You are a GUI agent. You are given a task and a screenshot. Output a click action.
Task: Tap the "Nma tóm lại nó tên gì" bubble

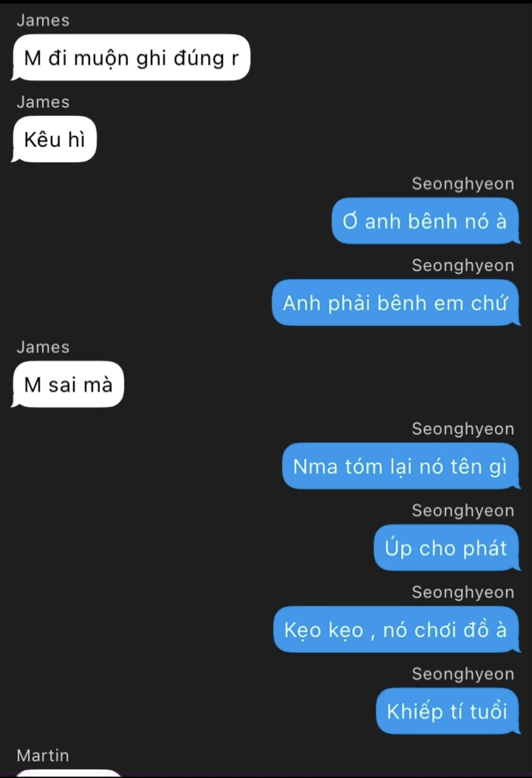pyautogui.click(x=401, y=466)
